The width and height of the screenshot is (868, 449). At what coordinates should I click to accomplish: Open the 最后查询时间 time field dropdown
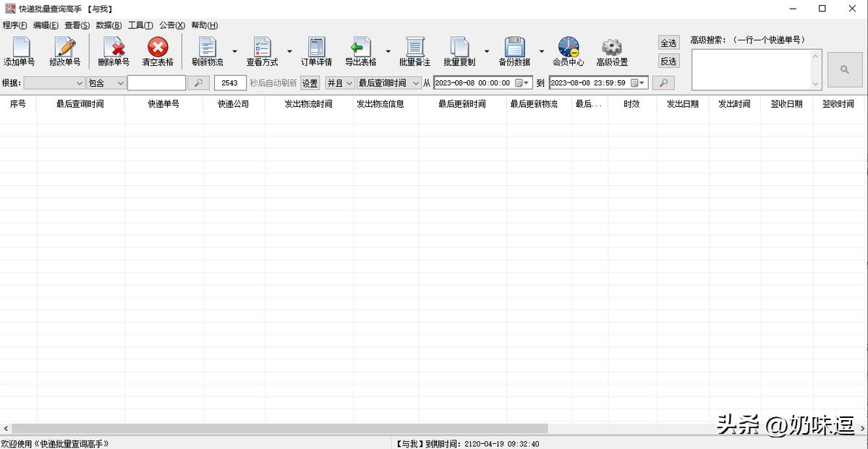pyautogui.click(x=389, y=83)
